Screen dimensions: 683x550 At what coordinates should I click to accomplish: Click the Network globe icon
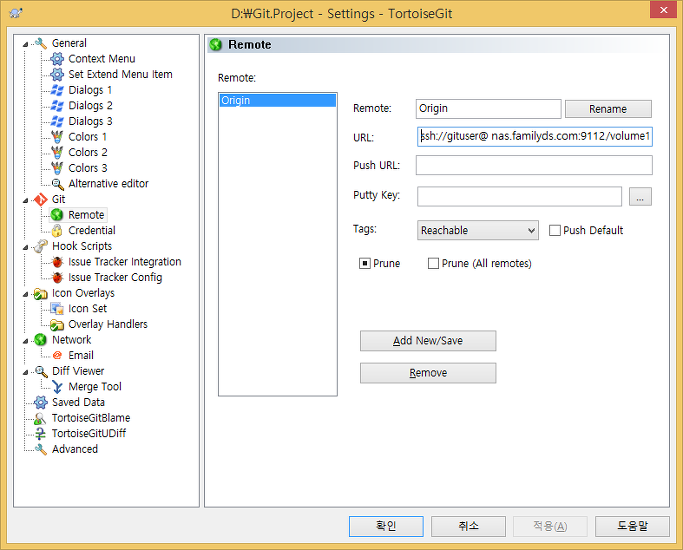pyautogui.click(x=41, y=340)
